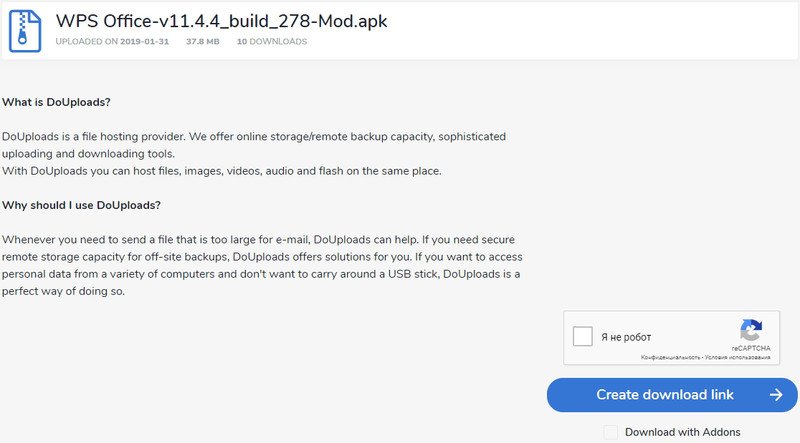
Task: Click the zip file icon
Action: 24,29
